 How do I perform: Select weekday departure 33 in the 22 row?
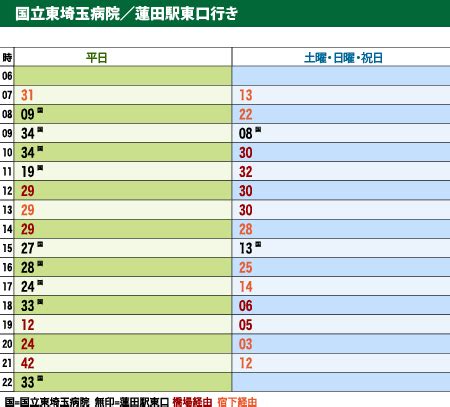[x=28, y=382]
